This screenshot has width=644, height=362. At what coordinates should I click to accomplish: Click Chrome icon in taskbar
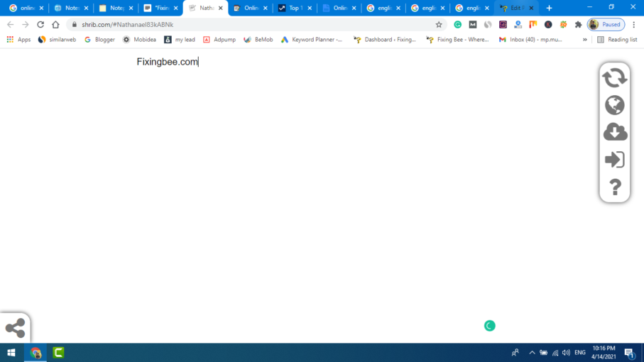(36, 353)
